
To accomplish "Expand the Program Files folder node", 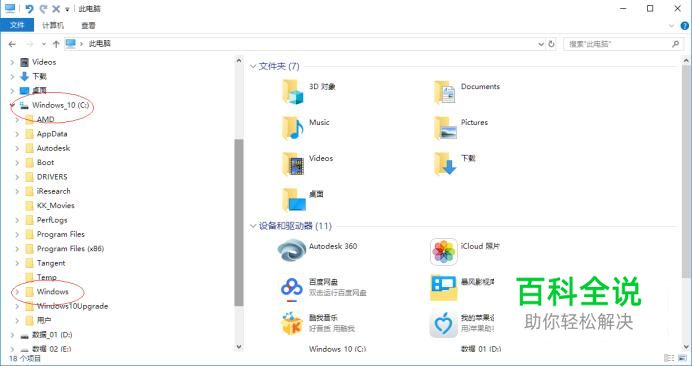I will point(17,234).
